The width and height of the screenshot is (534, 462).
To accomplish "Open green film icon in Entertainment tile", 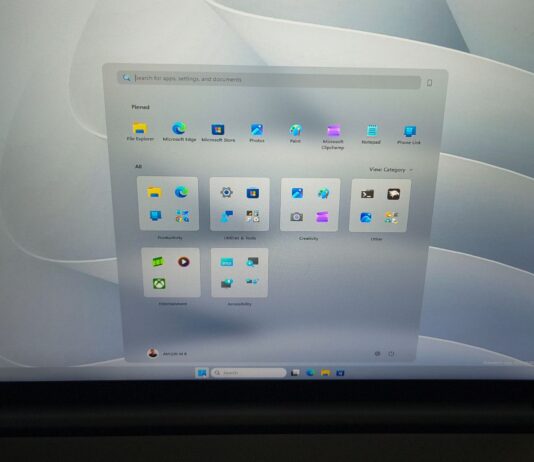I will pyautogui.click(x=158, y=262).
